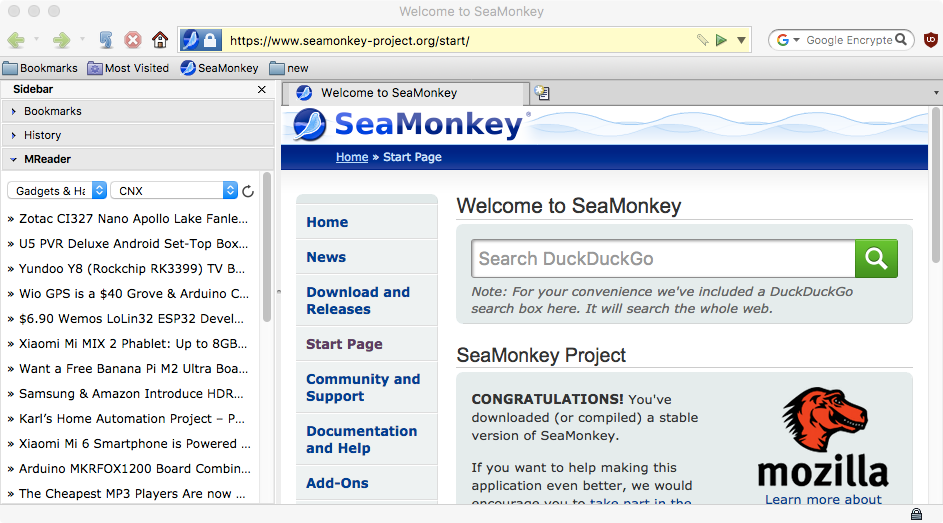Follow the 'Learn more about' link
Screen dimensions: 943x523
point(823,499)
